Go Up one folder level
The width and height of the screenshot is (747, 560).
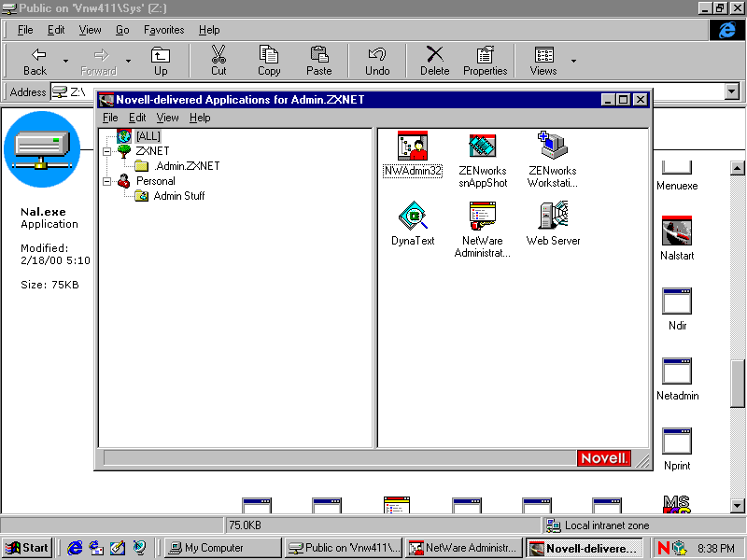click(x=161, y=61)
